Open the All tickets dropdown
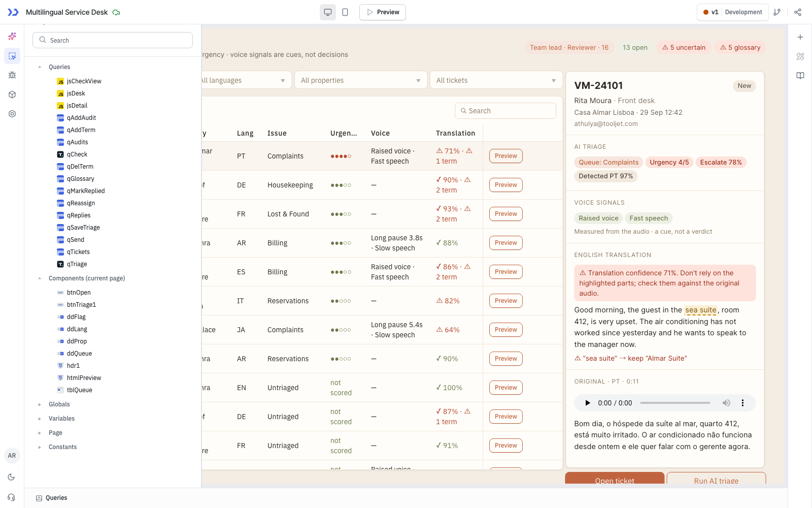Viewport: 812px width, 508px height. tap(496, 80)
